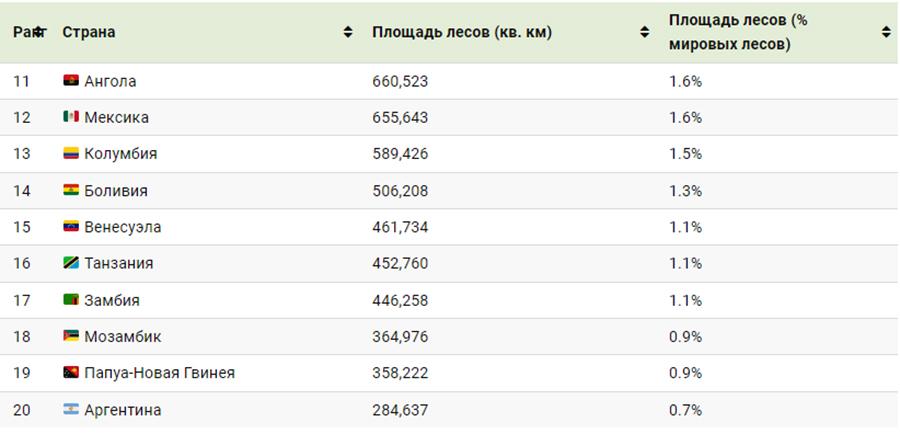Click the Zambia flag icon

[x=71, y=300]
